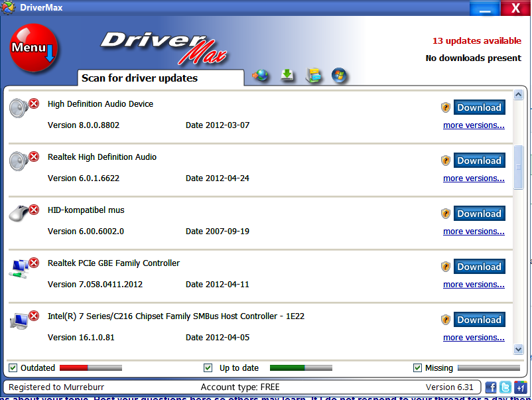The image size is (532, 400).
Task: Click shield icon beside High Definition Audio Device download
Action: tap(446, 107)
